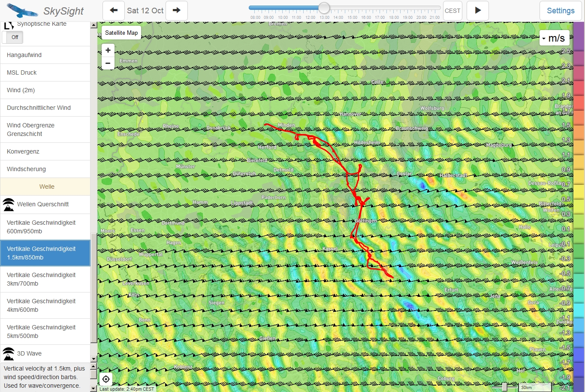Go to previous day with left arrow
The width and height of the screenshot is (585, 392).
tap(114, 11)
